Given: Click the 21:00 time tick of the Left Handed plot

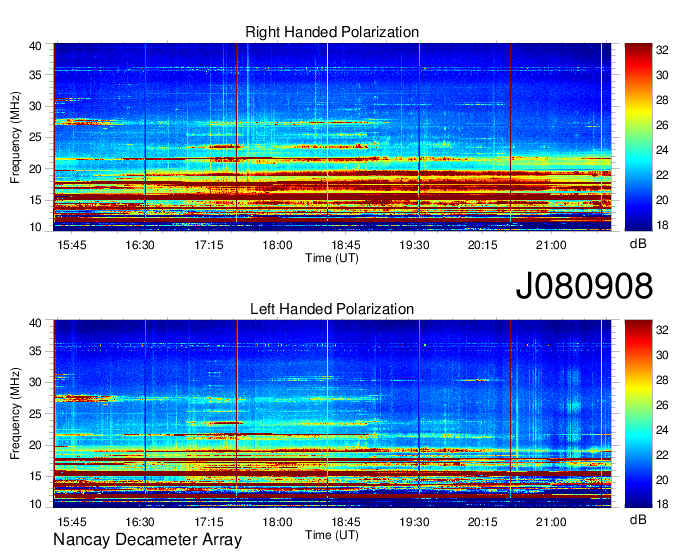Looking at the screenshot, I should tap(551, 522).
